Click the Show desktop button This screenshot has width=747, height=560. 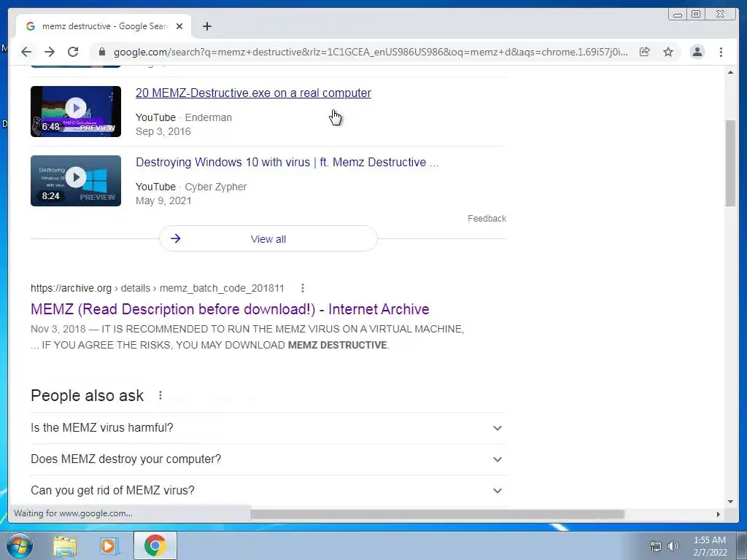point(742,545)
